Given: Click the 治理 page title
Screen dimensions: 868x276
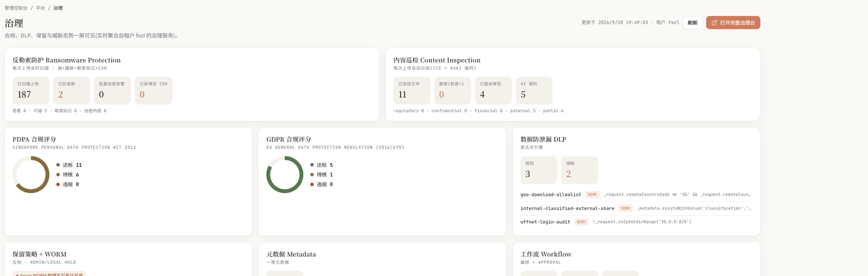Looking at the screenshot, I should point(14,23).
